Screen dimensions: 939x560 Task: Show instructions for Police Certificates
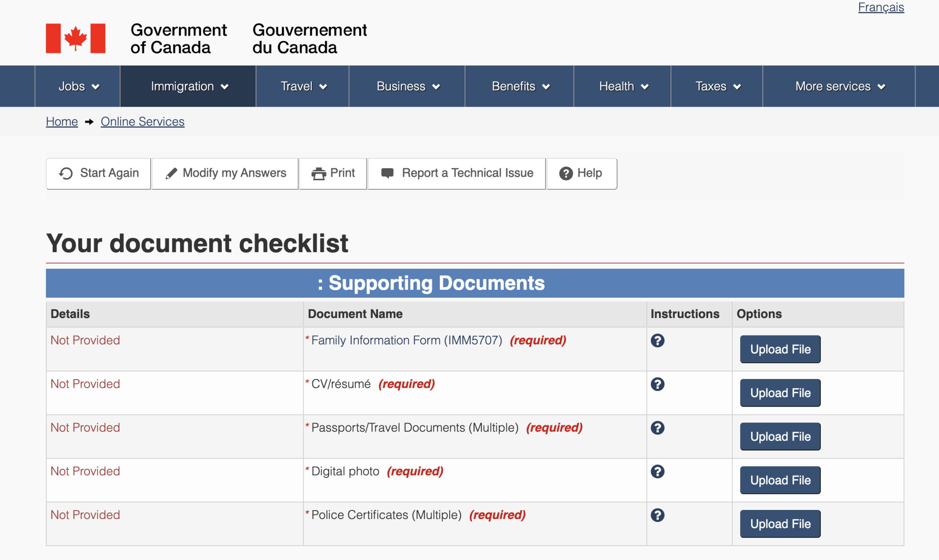coord(657,515)
